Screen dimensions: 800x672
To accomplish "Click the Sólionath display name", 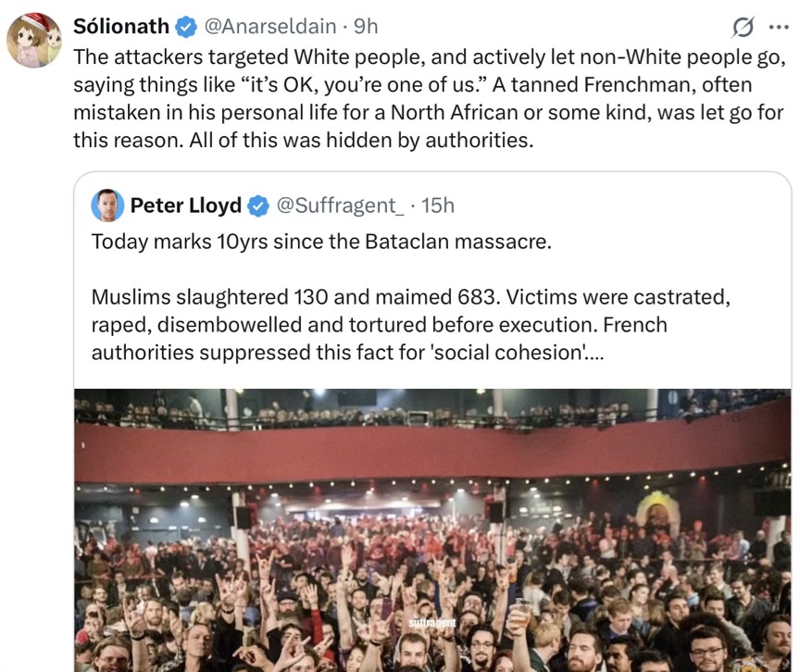I will (x=122, y=26).
